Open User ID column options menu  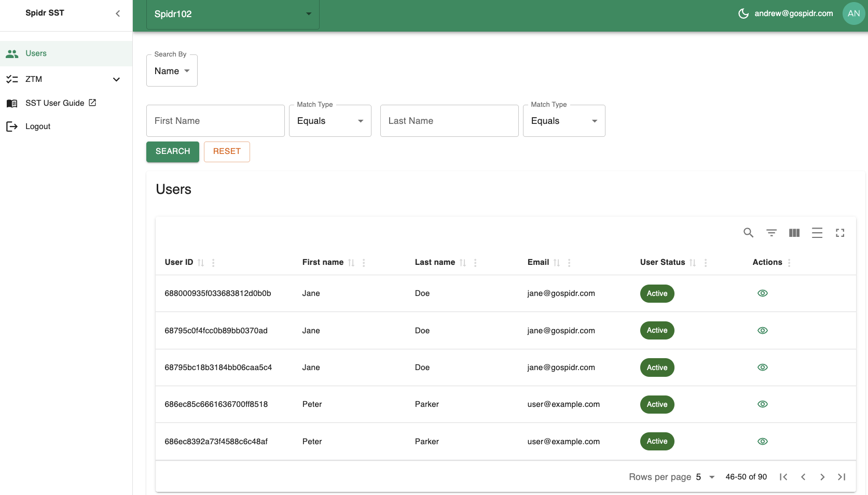pos(213,263)
